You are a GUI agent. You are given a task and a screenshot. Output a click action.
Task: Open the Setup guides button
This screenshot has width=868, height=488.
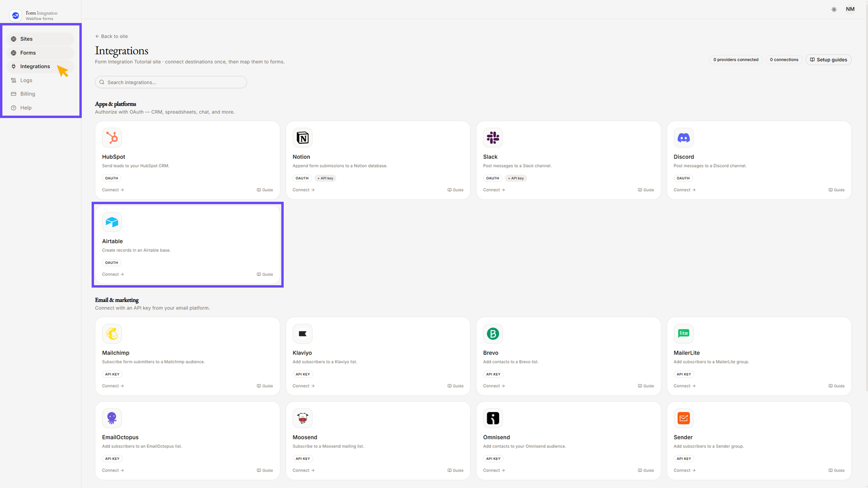click(828, 60)
